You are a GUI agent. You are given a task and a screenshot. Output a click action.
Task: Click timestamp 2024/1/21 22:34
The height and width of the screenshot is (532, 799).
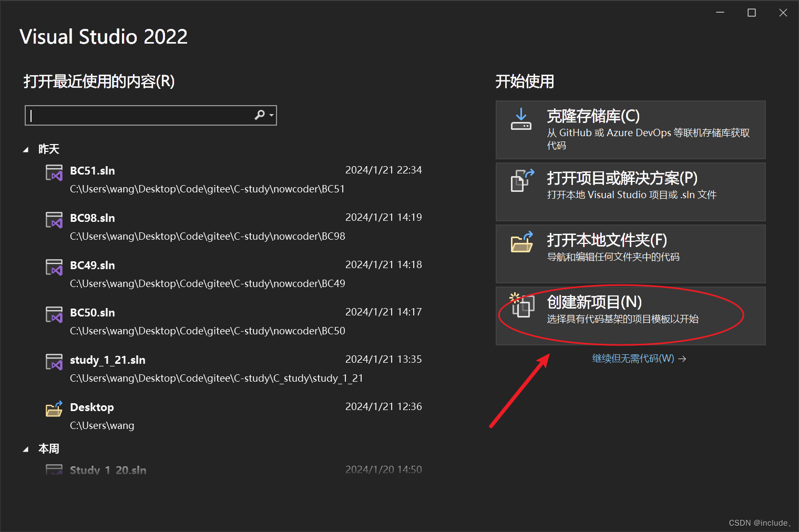click(383, 170)
